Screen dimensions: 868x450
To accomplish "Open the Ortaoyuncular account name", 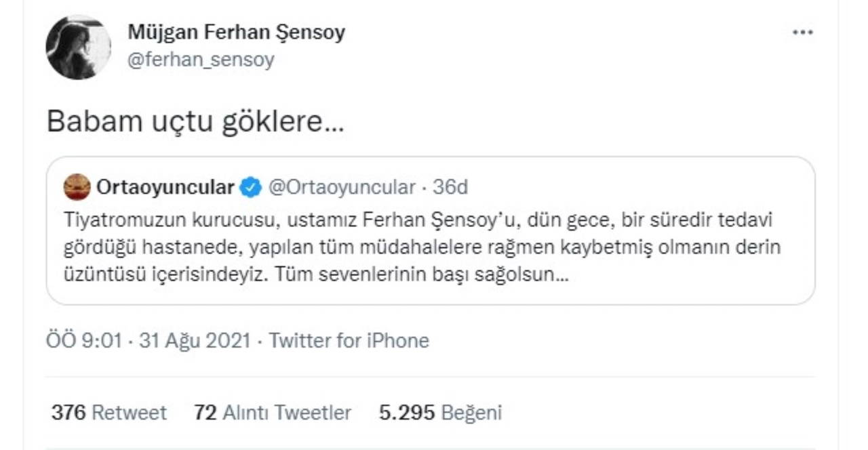I will (x=165, y=188).
